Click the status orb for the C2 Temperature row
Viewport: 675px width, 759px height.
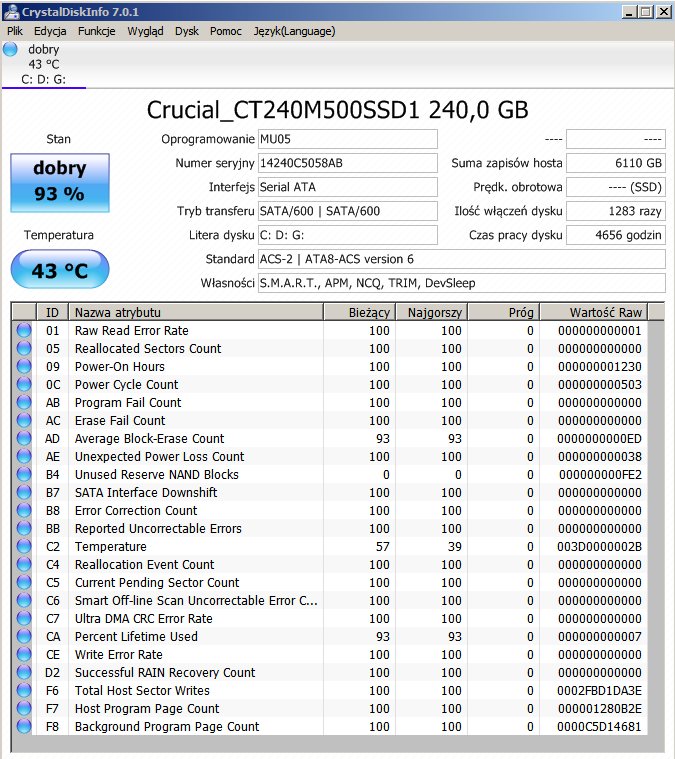(24, 546)
